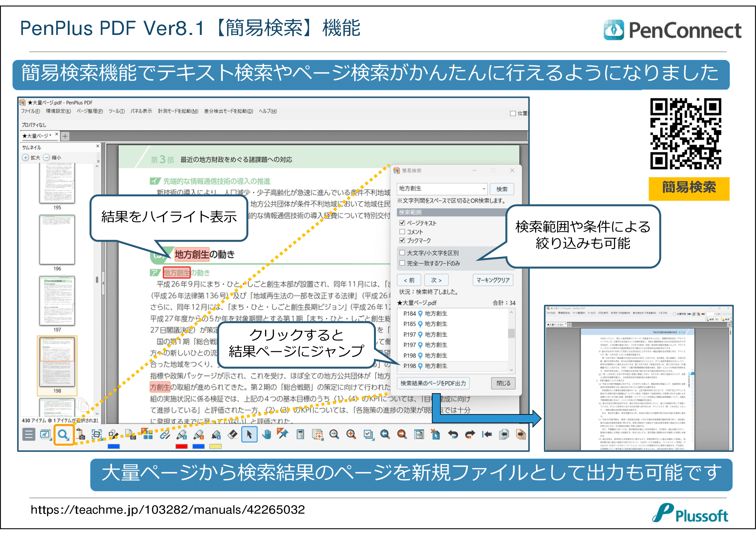Viewport: 756px width, 535px height.
Task: Open the ページ整理(P) menu
Action: pyautogui.click(x=90, y=111)
